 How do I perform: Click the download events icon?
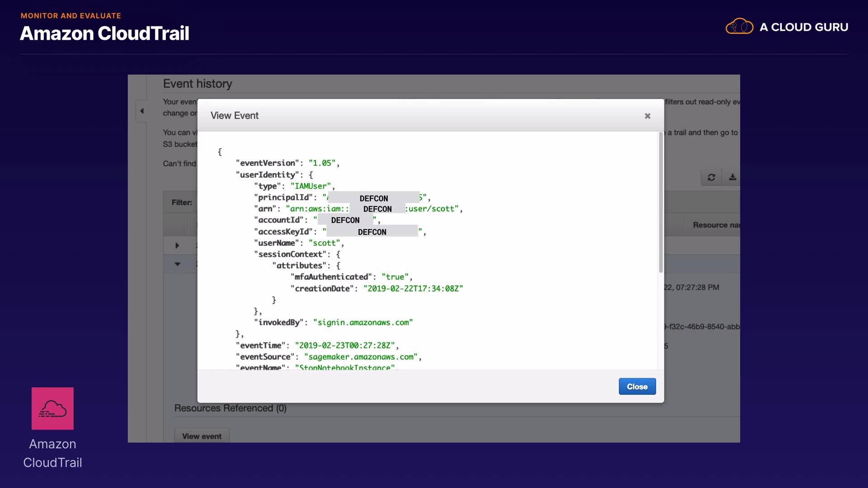(x=732, y=177)
